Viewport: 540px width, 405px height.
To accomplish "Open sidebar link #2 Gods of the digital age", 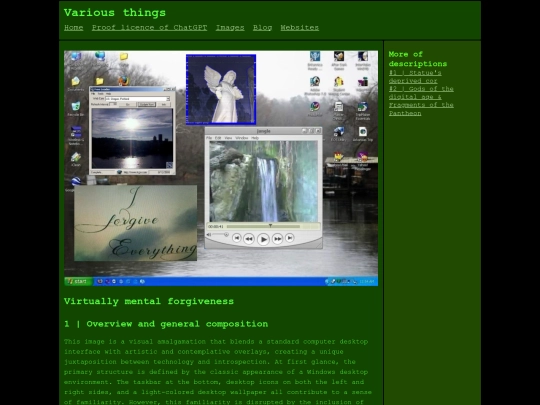I will pyautogui.click(x=421, y=101).
